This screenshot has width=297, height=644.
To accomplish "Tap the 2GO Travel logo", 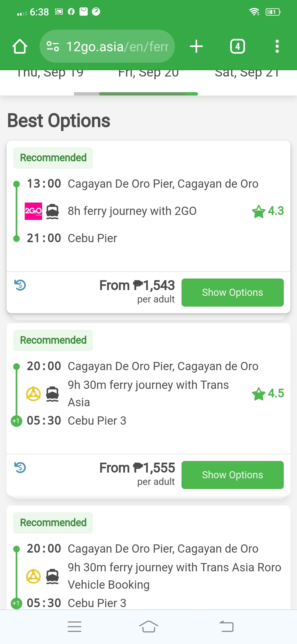I will [x=33, y=211].
